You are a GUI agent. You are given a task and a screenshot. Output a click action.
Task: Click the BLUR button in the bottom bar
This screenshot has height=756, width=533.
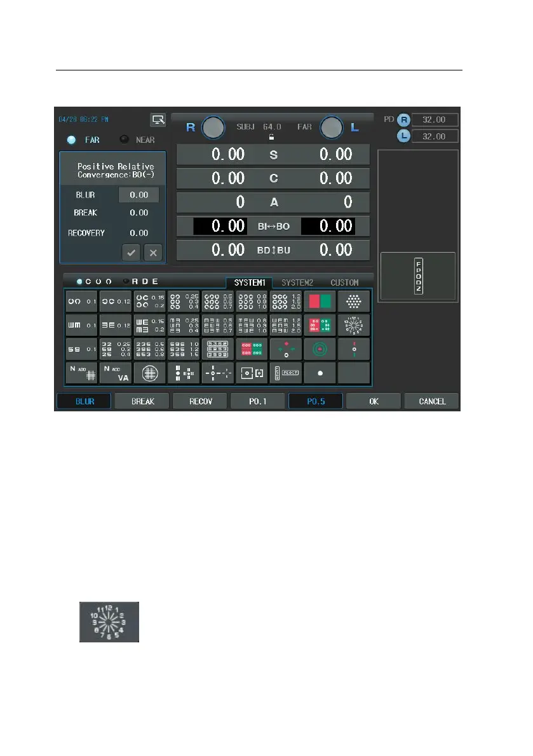pos(84,401)
